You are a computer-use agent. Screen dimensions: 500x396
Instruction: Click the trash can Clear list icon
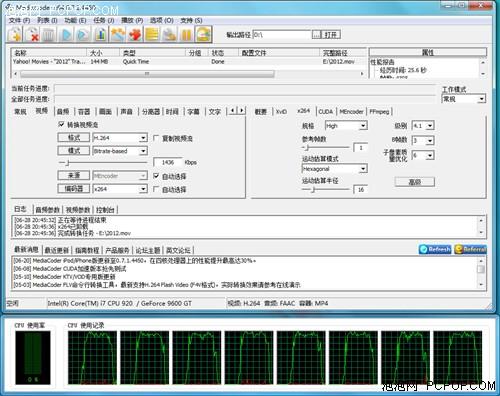[x=49, y=34]
